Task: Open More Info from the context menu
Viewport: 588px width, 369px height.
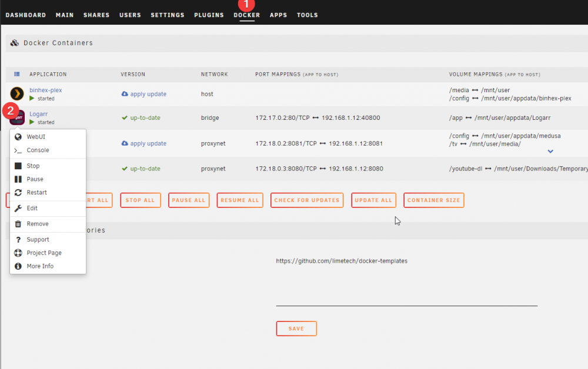Action: [x=48, y=266]
